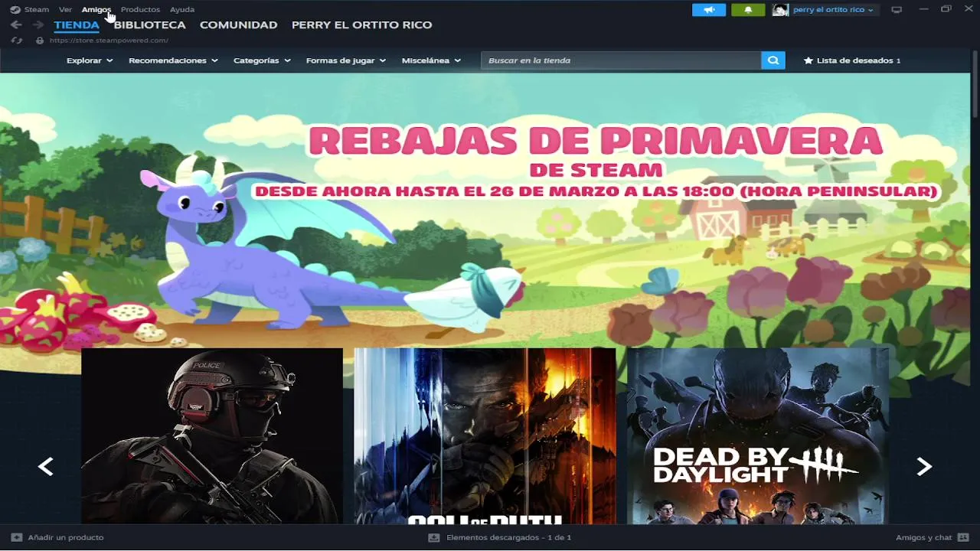Expand the perry el ortito rico account dropdown
This screenshot has height=551, width=980.
click(x=833, y=10)
